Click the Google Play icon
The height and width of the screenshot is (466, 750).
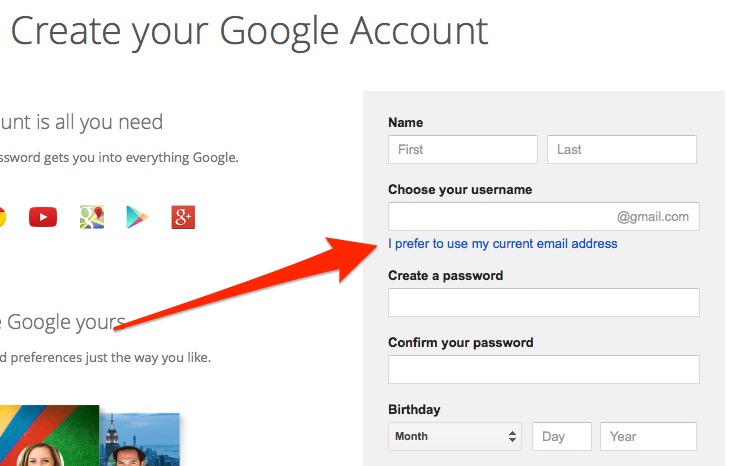137,217
